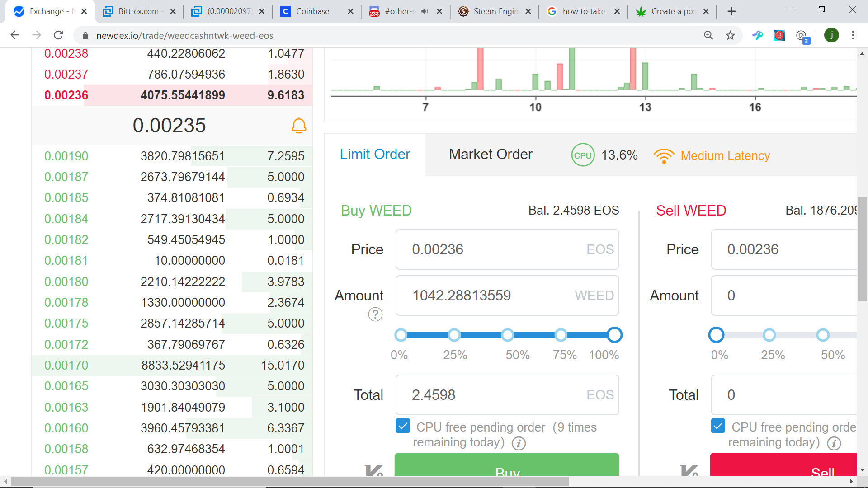Toggle Sell CPU free pending order checkbox
This screenshot has height=488, width=868.
coord(718,426)
